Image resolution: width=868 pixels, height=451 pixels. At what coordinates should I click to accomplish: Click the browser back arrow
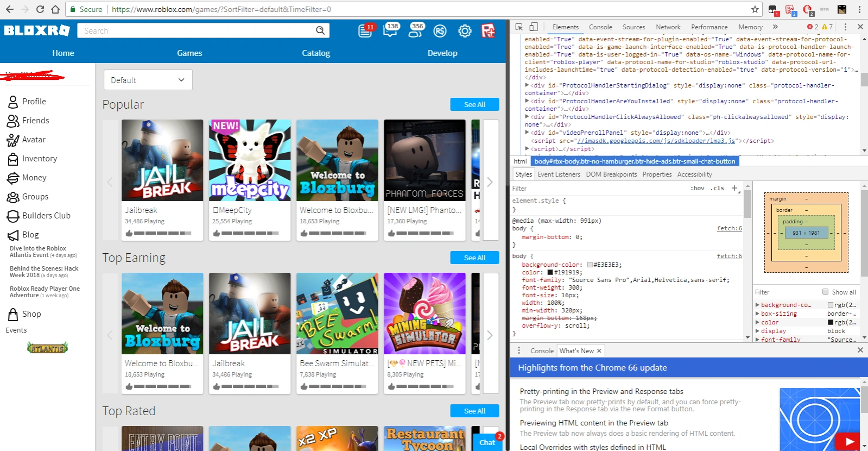[10, 9]
